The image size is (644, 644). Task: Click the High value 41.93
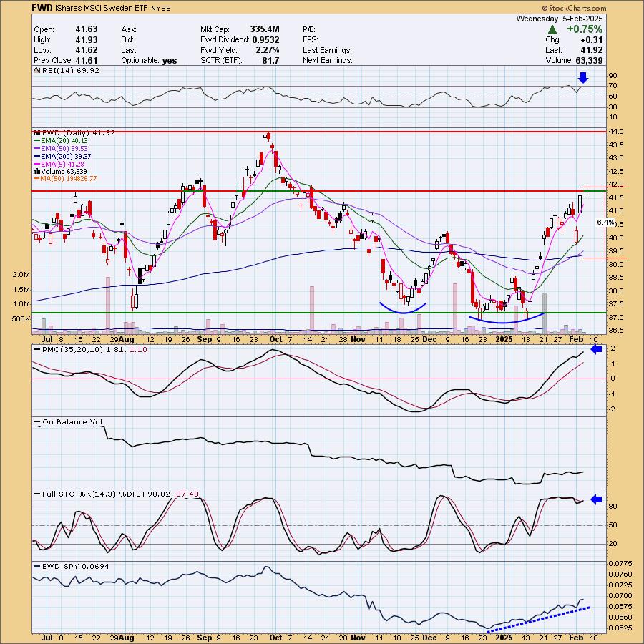coord(87,40)
